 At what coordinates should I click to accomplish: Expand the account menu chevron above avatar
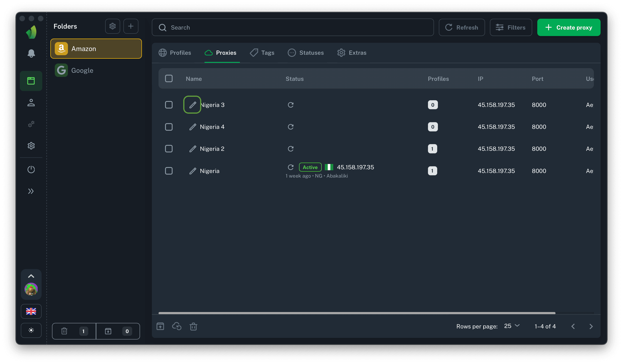[31, 276]
